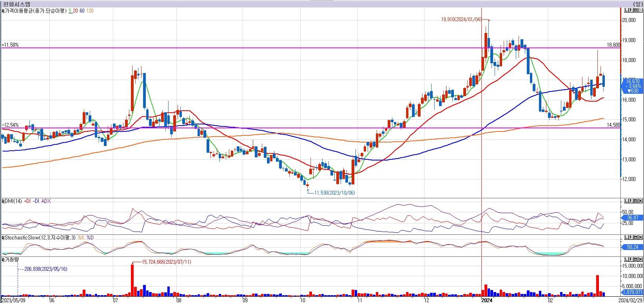Click the 한화시스템 stock name in header

(x=16, y=4)
